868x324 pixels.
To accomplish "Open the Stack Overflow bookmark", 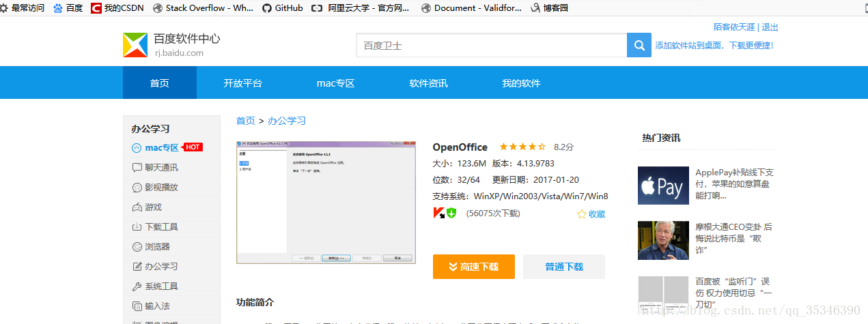I will click(x=203, y=8).
